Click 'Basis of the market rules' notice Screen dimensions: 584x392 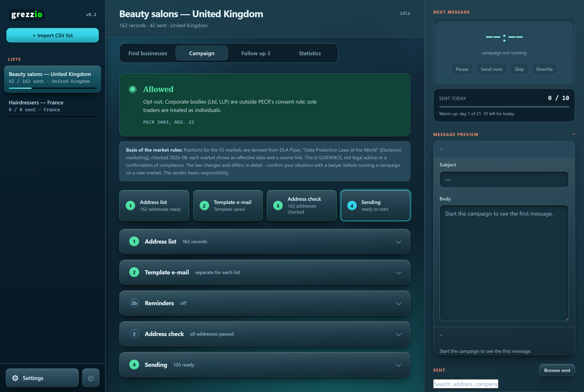(x=265, y=161)
